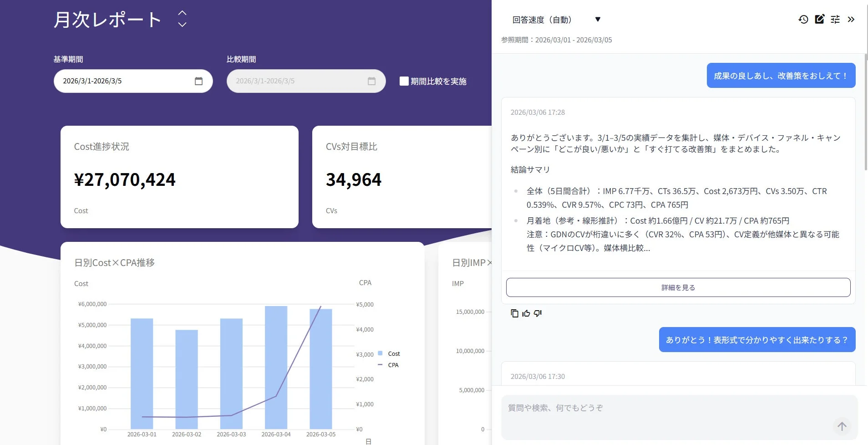Copy the assistant's answer with the copy icon
This screenshot has width=868, height=445.
[x=514, y=313]
